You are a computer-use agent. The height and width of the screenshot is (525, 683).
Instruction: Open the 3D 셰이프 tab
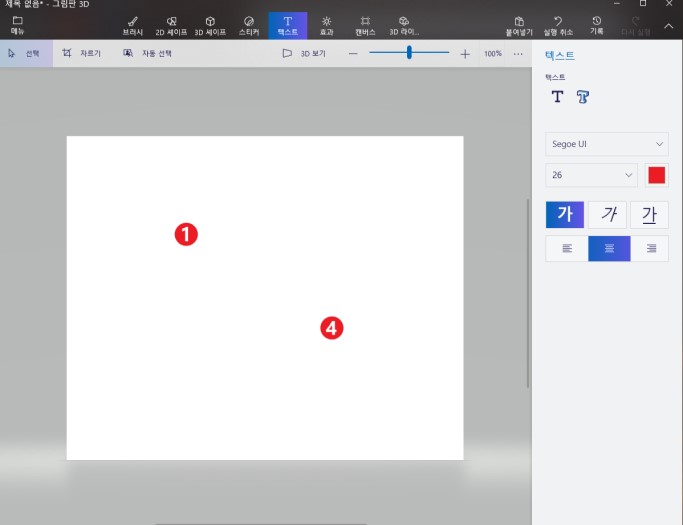pyautogui.click(x=210, y=26)
